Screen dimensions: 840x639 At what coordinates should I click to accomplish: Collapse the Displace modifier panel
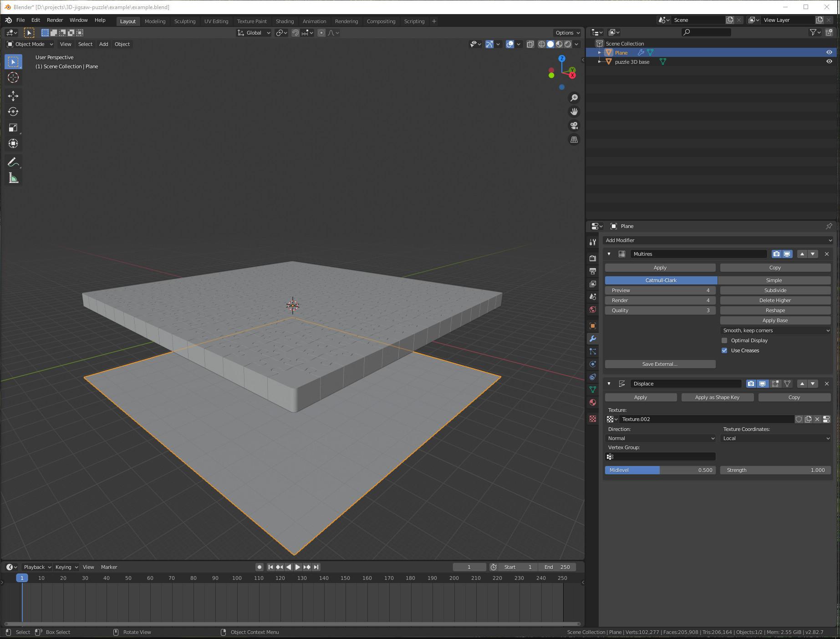[x=609, y=383]
